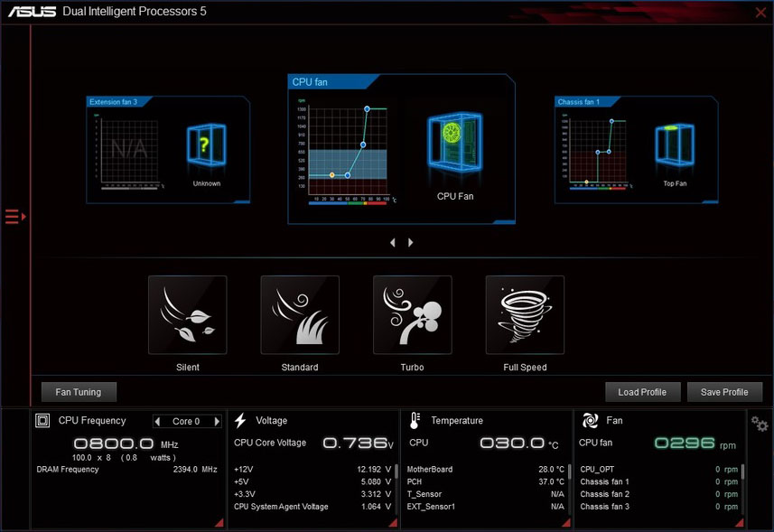Click the CPU Fan chassis icon

[x=454, y=142]
